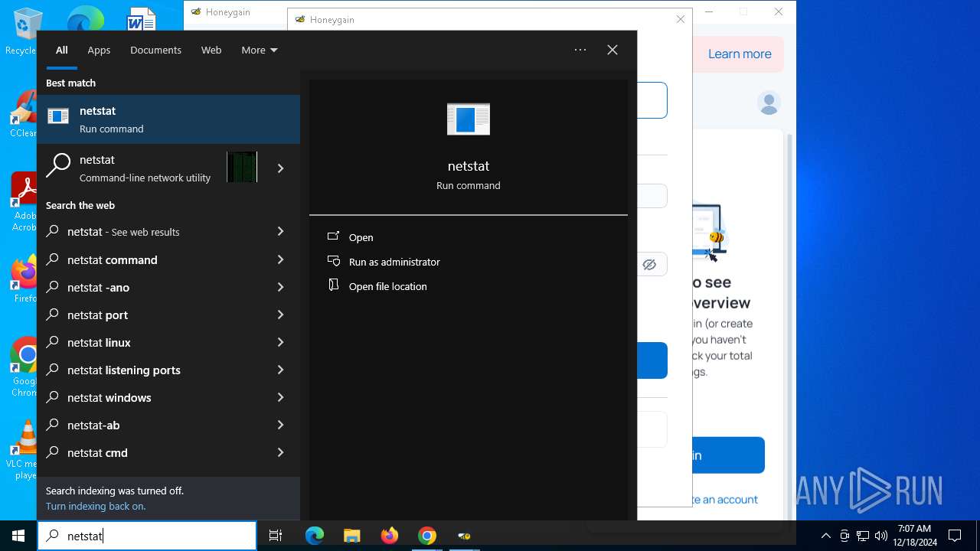Toggle password visibility eye in Honeygain
Screen dimensions: 980x551
coord(649,265)
